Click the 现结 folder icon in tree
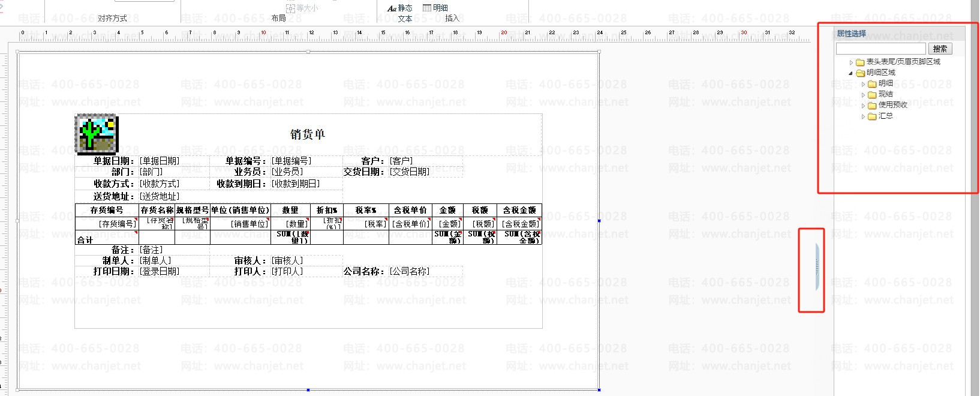This screenshot has height=396, width=980. click(872, 95)
